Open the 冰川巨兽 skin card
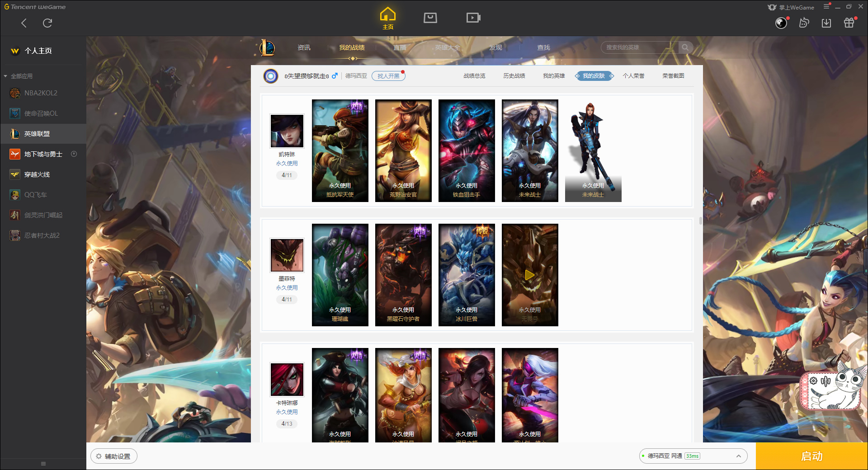 [x=467, y=275]
